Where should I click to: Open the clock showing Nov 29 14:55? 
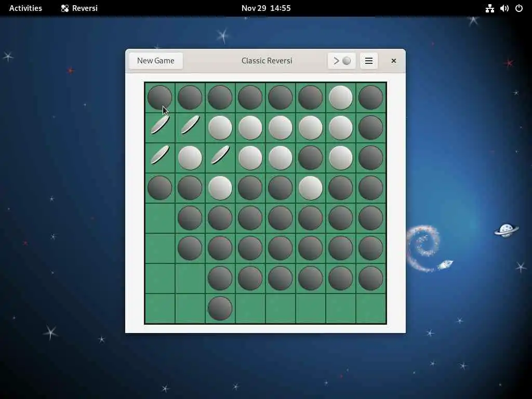266,8
